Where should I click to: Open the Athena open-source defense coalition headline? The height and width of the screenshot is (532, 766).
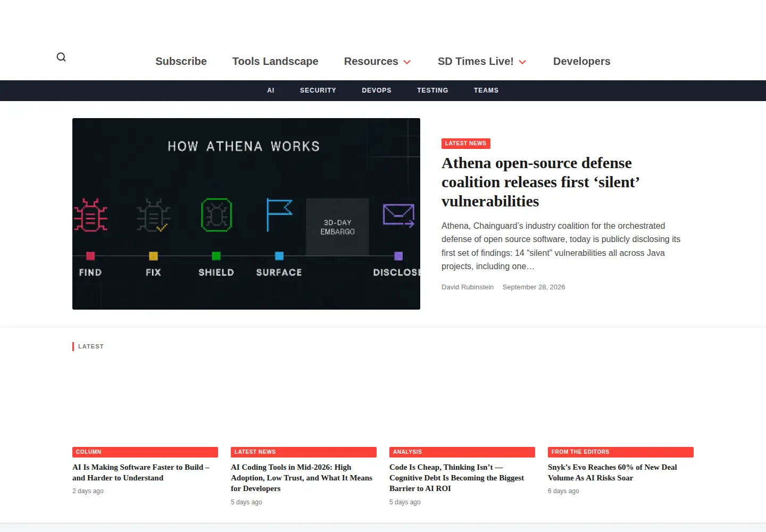540,182
